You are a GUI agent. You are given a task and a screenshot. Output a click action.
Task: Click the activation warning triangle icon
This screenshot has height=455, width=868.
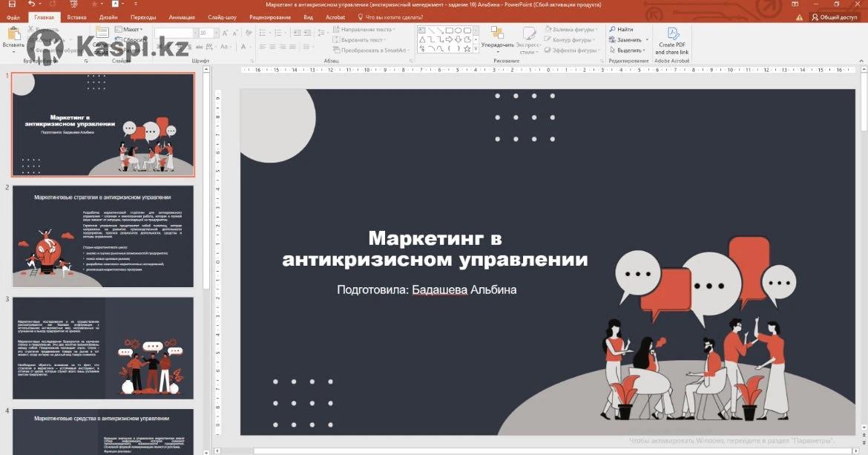(799, 17)
